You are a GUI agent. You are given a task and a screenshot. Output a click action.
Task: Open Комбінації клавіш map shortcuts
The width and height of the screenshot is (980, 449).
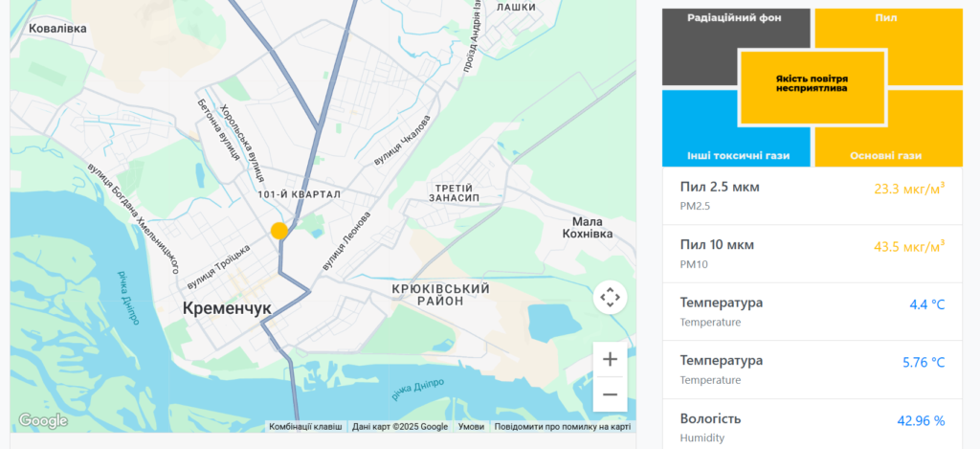pyautogui.click(x=305, y=427)
